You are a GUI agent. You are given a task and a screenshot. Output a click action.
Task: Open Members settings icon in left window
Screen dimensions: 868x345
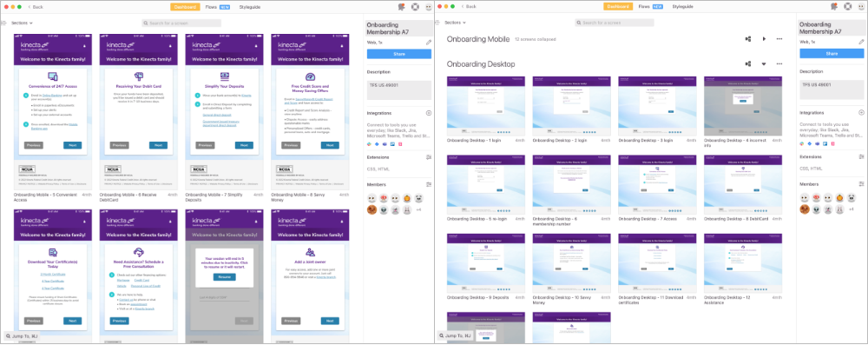point(429,184)
